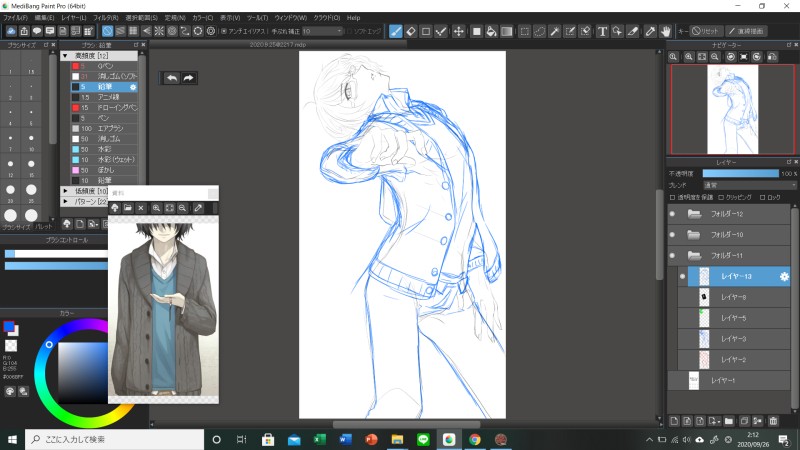Open the フィルタ(R) menu
Screen dimensions: 800x450
click(104, 18)
